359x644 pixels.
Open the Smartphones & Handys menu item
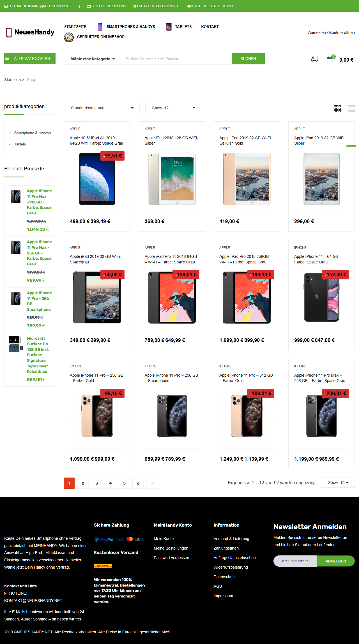point(131,27)
